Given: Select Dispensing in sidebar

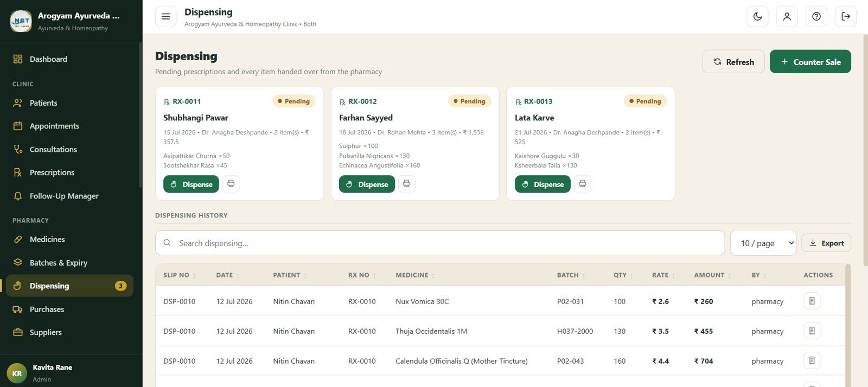Looking at the screenshot, I should (x=69, y=286).
